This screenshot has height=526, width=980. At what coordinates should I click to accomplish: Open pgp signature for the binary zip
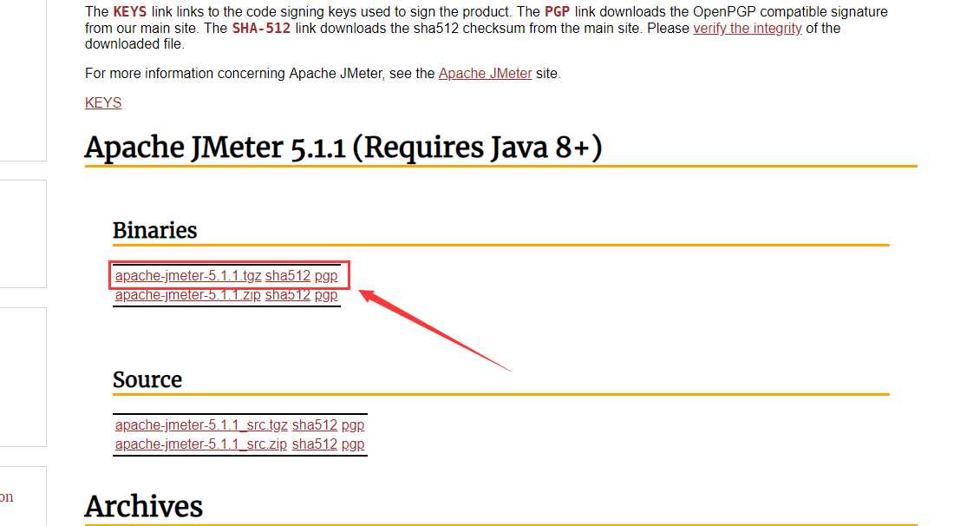325,294
